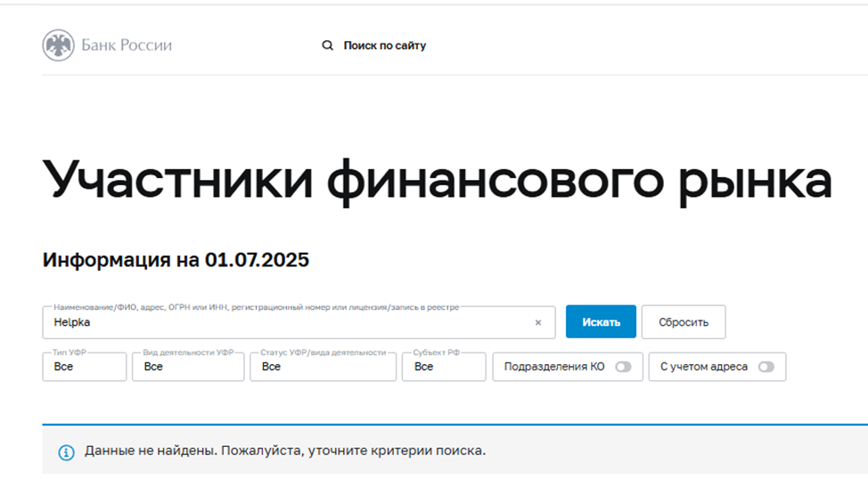Image resolution: width=868 pixels, height=479 pixels.
Task: Toggle the Подразделения КО switch
Action: (x=623, y=367)
